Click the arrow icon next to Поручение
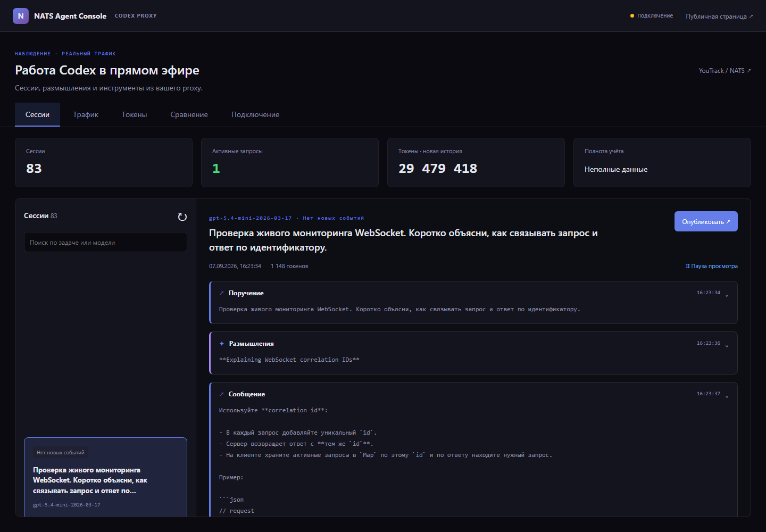 (x=221, y=293)
